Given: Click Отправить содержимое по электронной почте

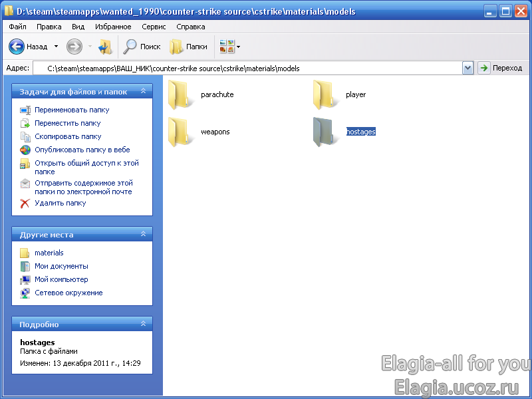Looking at the screenshot, I should click(84, 188).
